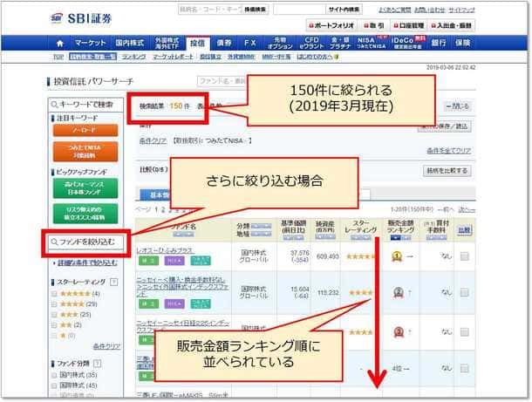Toggle the five-star rating checkbox (4)
This screenshot has height=402, width=532.
pyautogui.click(x=54, y=294)
